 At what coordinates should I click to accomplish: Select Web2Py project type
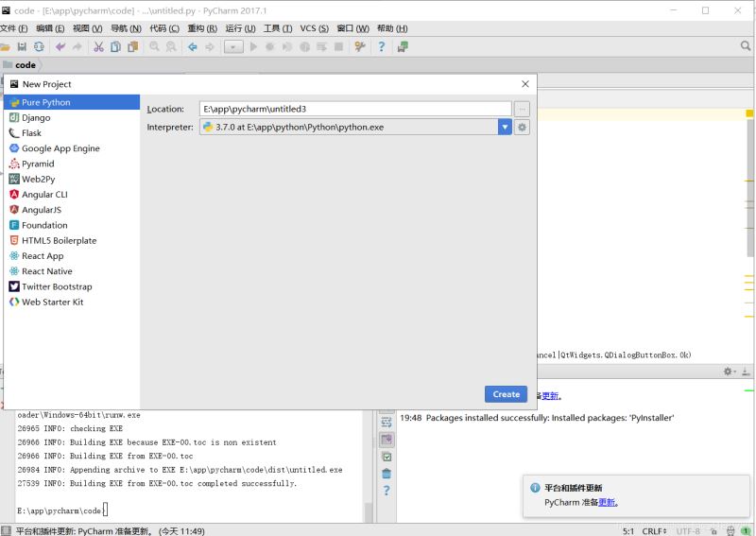click(72, 179)
